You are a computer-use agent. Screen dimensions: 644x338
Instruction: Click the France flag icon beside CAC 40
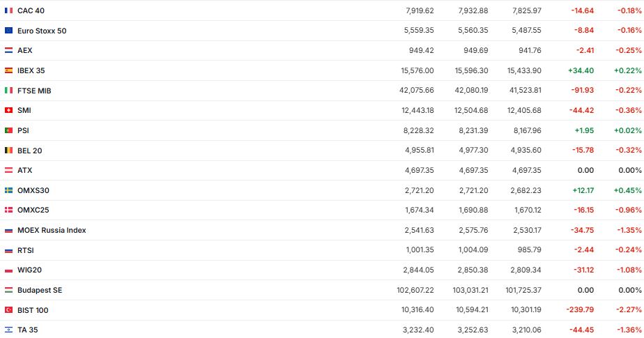pyautogui.click(x=8, y=10)
